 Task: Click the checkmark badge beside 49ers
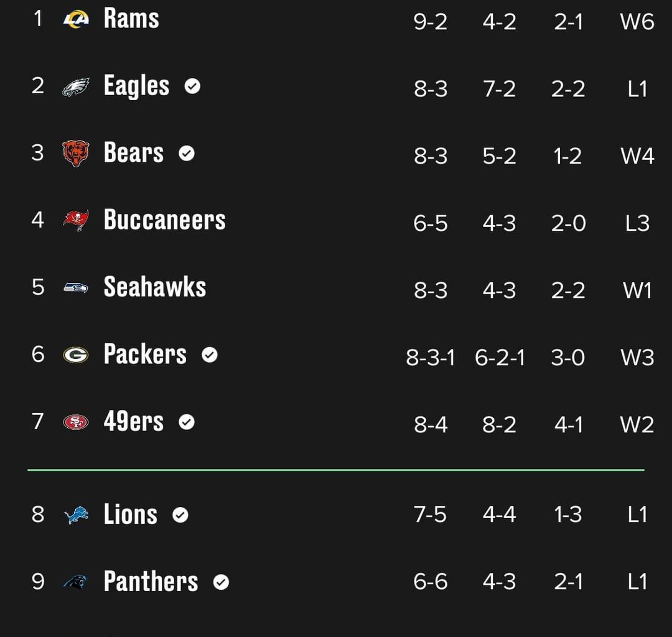[185, 422]
